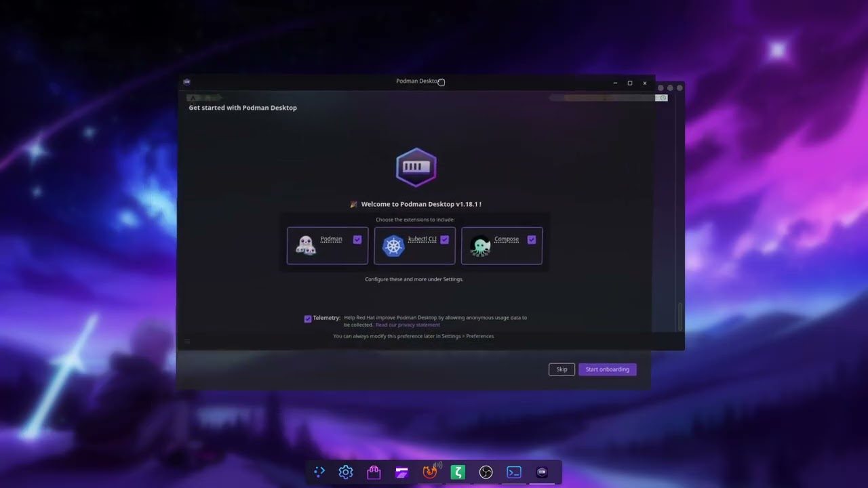
Task: Click the clock icon in the background window
Action: 663,98
